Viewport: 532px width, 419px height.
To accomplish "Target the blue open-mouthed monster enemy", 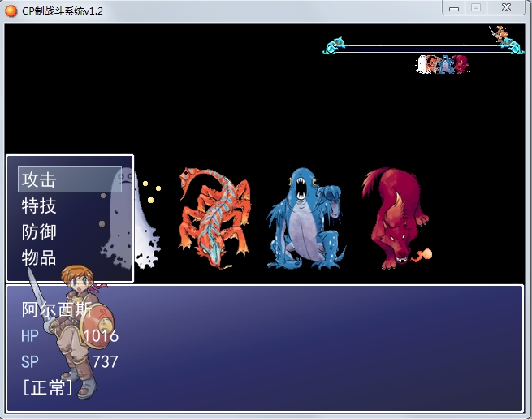I will 306,218.
